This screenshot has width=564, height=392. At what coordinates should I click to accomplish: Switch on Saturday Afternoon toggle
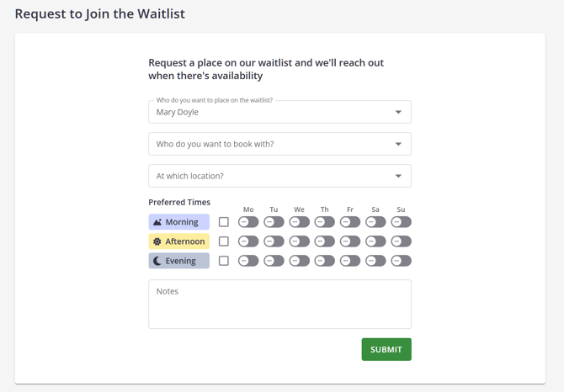375,241
